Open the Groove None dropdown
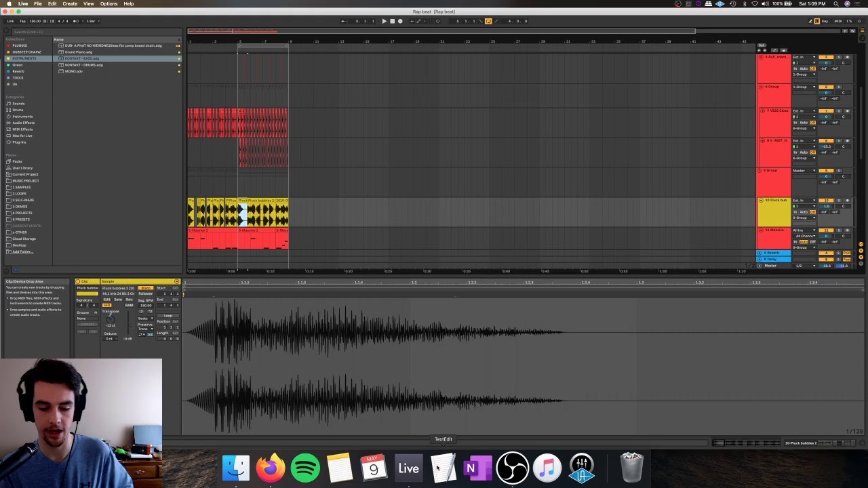 click(87, 319)
